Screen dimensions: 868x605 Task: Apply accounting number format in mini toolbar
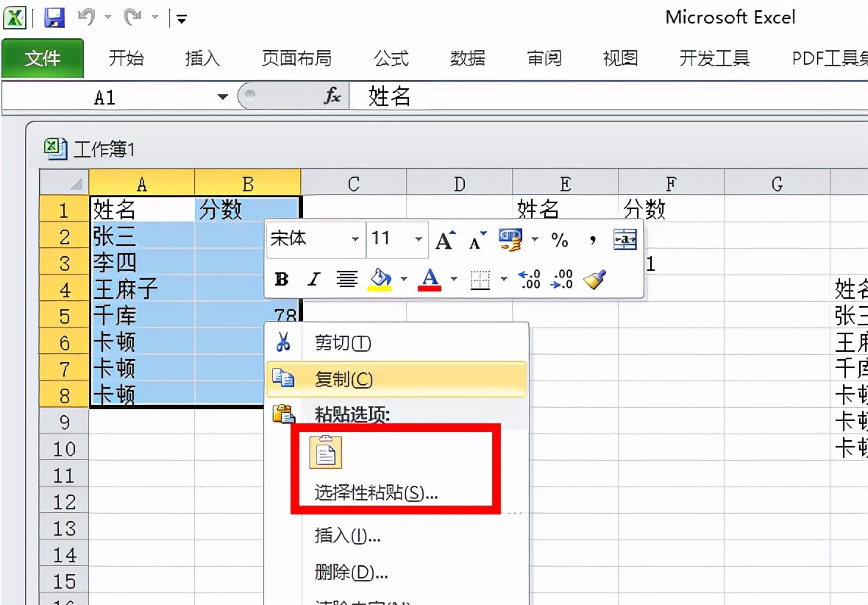(510, 240)
